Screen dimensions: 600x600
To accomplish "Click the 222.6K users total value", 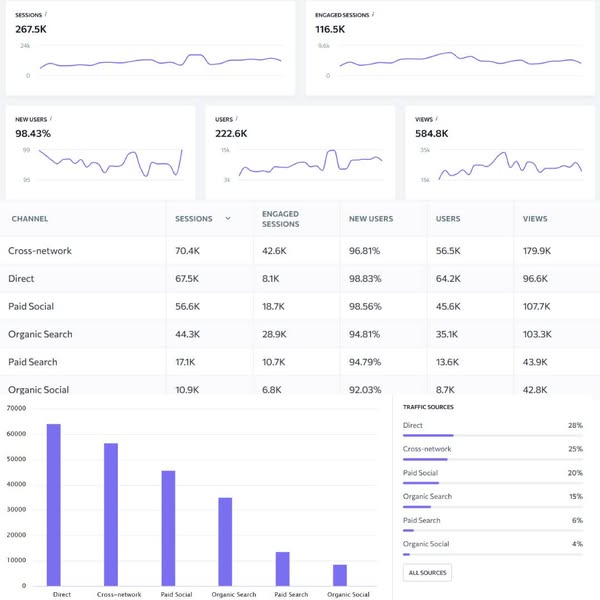I will pyautogui.click(x=231, y=134).
